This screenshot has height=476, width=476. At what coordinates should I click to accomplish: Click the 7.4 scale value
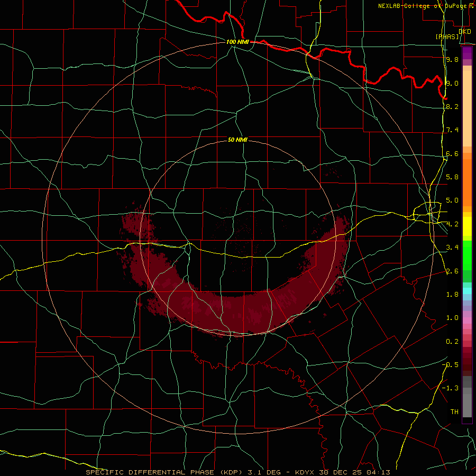click(452, 130)
